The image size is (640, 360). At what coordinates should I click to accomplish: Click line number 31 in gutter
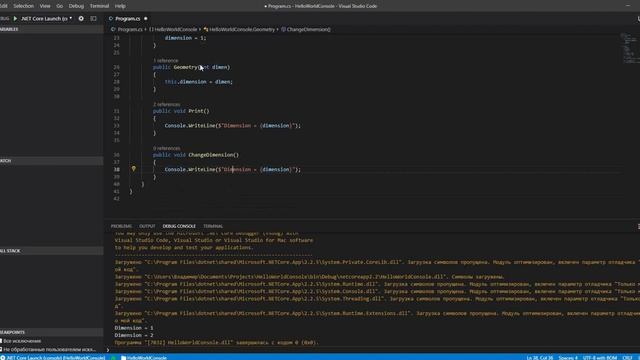coord(117,111)
